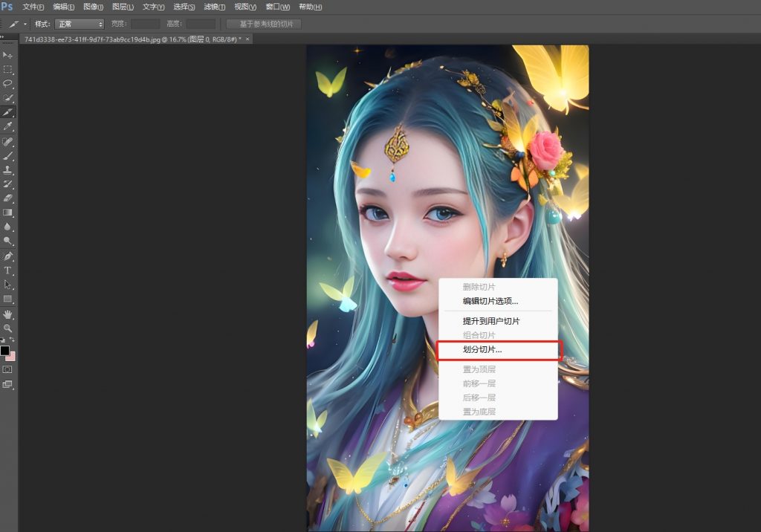Select the Blur tool
The image size is (761, 532).
(x=7, y=226)
